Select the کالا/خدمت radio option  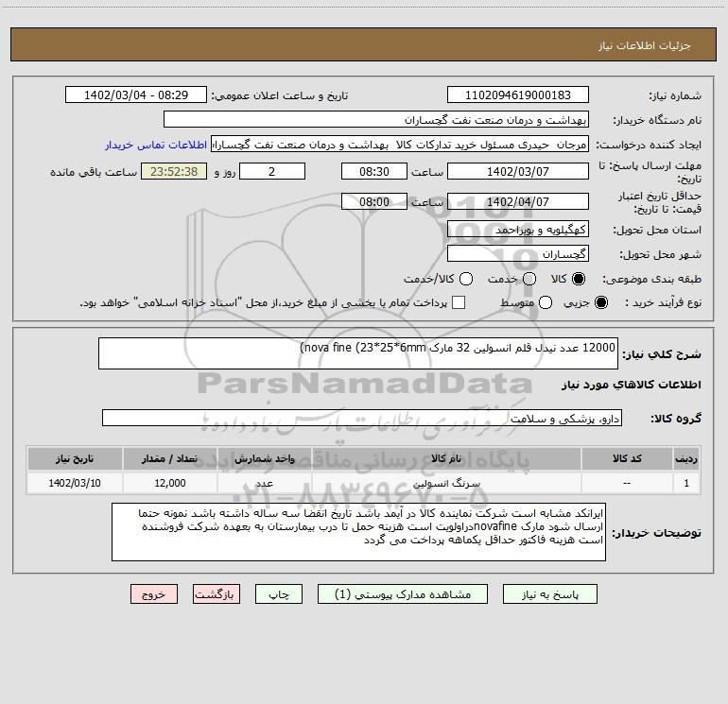pyautogui.click(x=466, y=279)
